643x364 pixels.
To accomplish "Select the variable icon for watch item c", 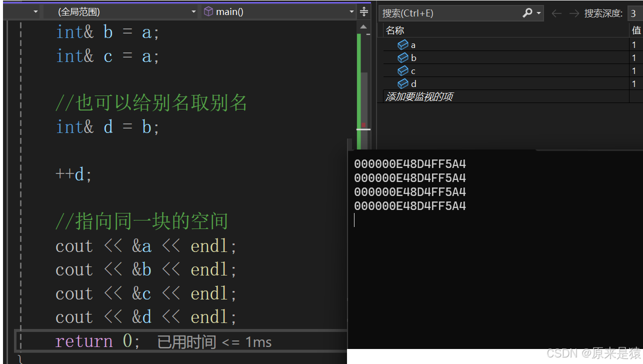I will (x=403, y=70).
